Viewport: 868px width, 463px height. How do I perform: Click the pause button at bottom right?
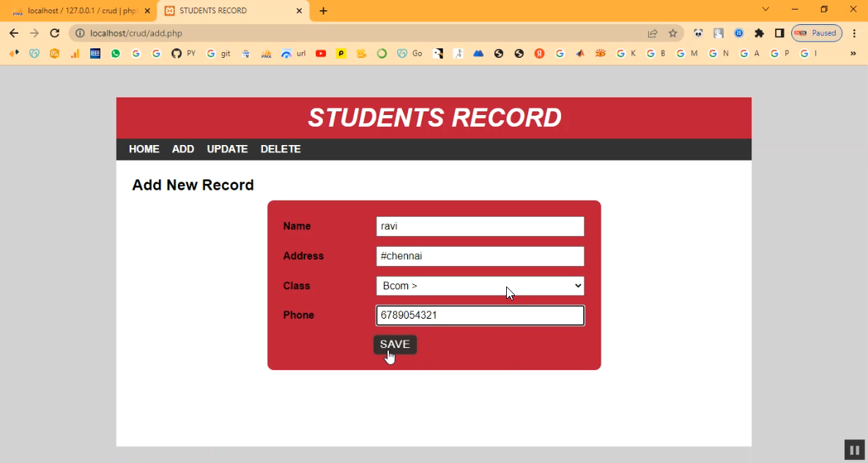click(854, 450)
